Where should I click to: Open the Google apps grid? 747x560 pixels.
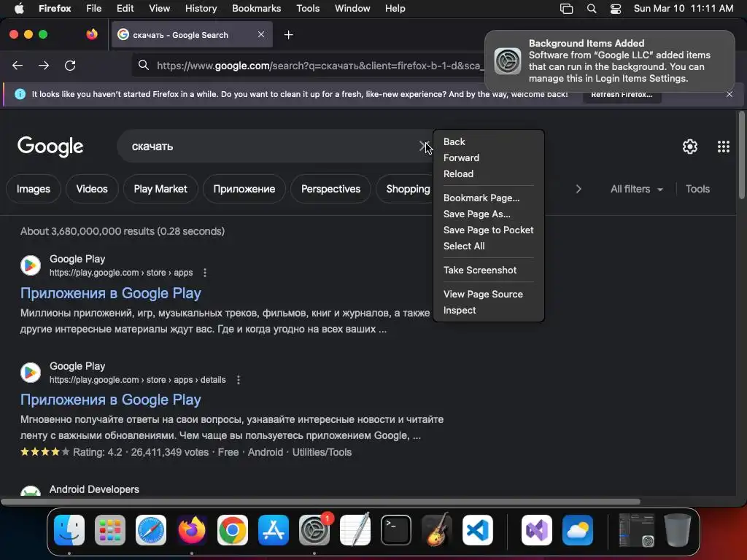point(723,146)
